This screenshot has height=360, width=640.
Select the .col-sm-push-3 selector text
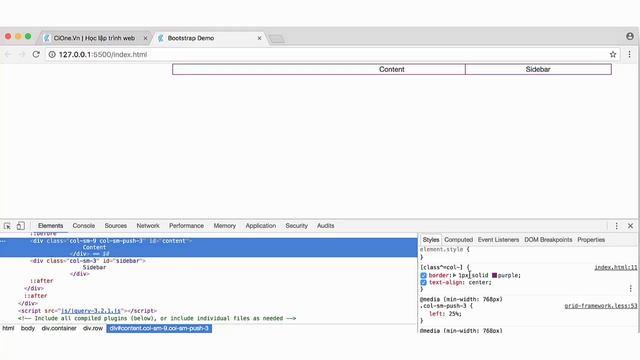(x=444, y=306)
